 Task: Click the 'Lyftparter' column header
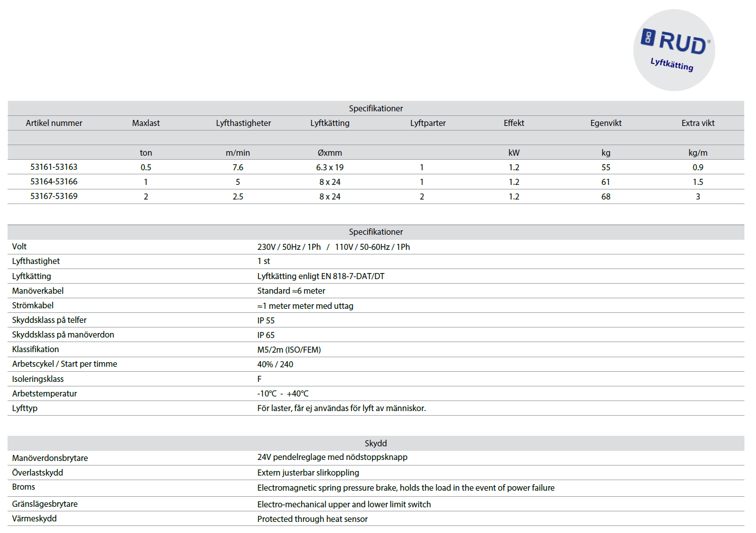pyautogui.click(x=428, y=123)
